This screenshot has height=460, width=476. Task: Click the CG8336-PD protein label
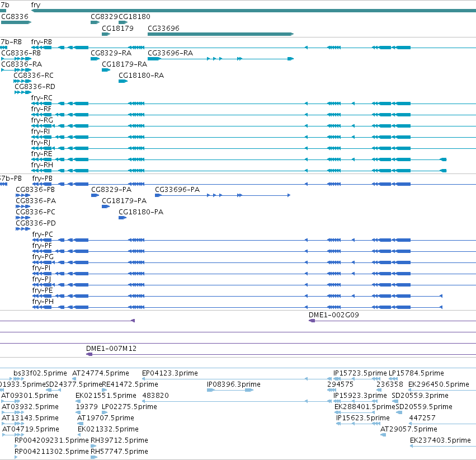tap(36, 223)
